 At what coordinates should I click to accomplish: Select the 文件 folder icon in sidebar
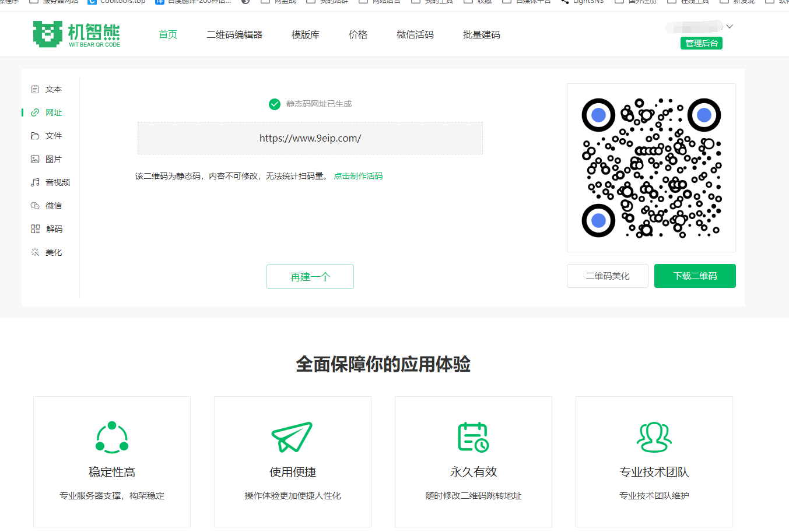click(35, 136)
